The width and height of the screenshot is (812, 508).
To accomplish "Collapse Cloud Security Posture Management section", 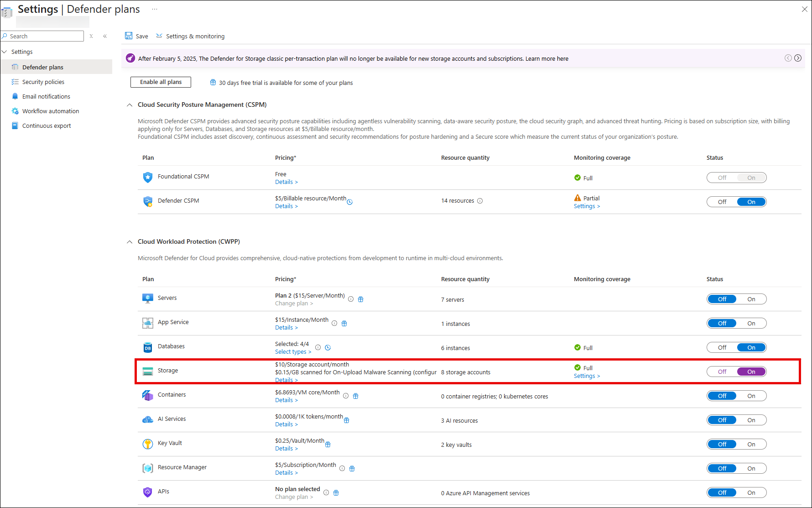I will tap(130, 105).
